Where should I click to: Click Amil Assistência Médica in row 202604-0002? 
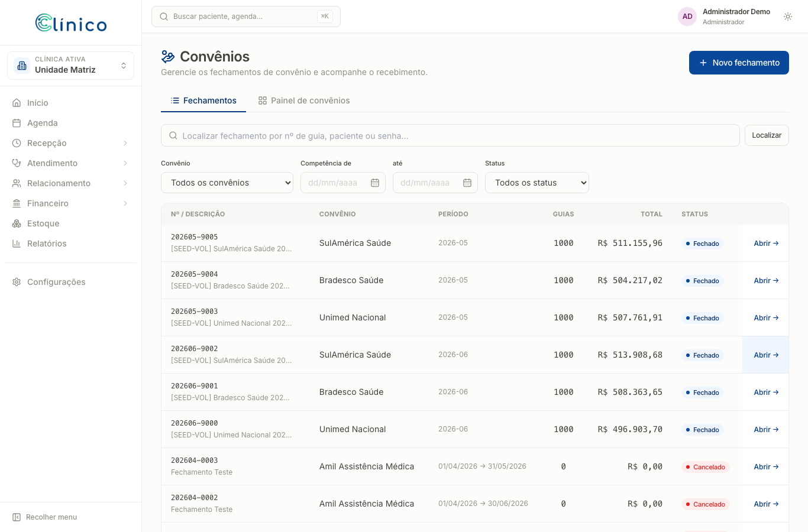click(x=367, y=504)
